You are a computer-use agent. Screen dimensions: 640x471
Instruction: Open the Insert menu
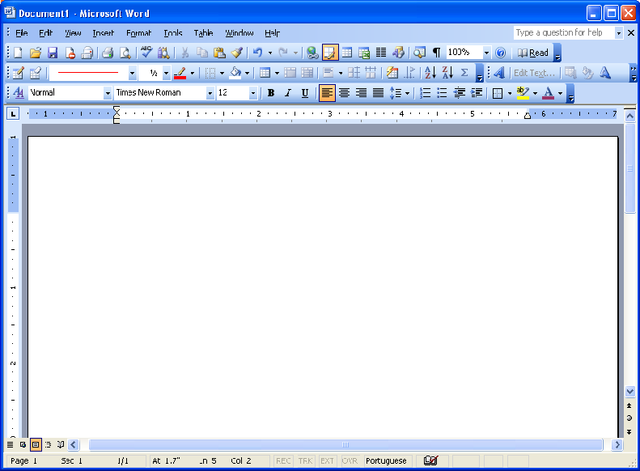pyautogui.click(x=103, y=33)
